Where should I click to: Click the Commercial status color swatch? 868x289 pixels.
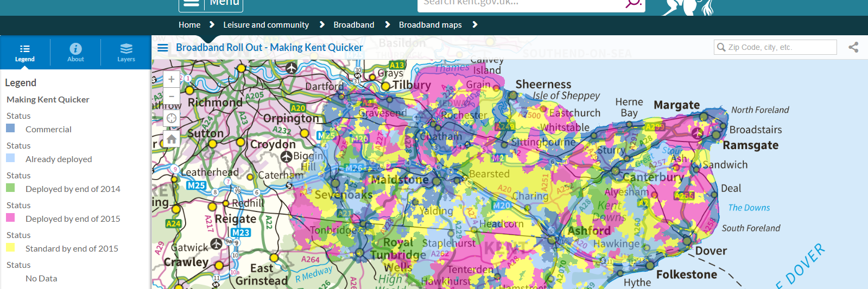[x=10, y=129]
